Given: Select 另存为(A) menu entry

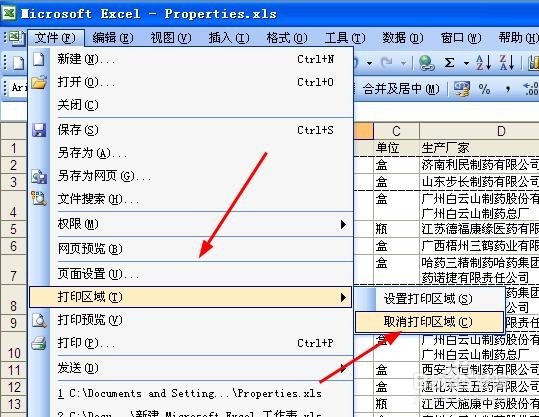Looking at the screenshot, I should pyautogui.click(x=191, y=153).
